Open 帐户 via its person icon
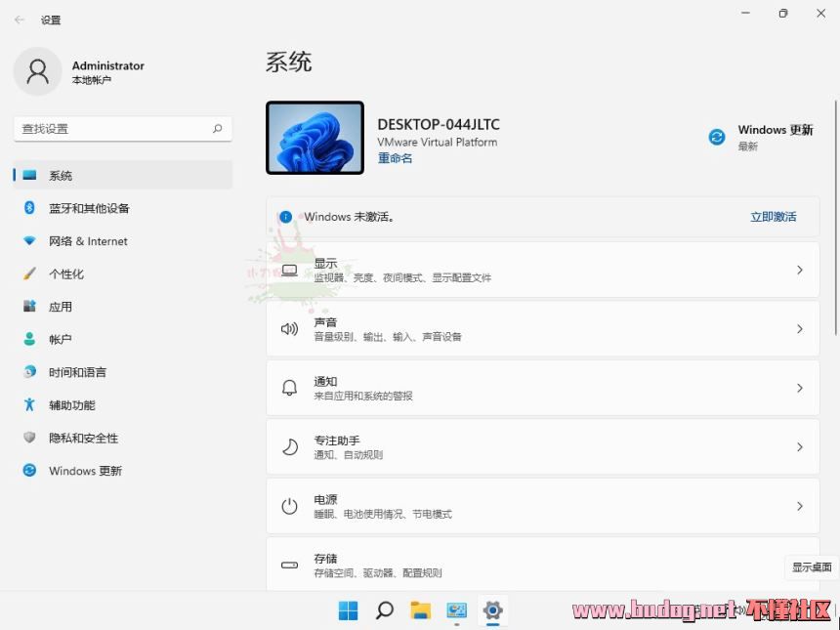Screen dimensions: 840x630 (x=29, y=339)
